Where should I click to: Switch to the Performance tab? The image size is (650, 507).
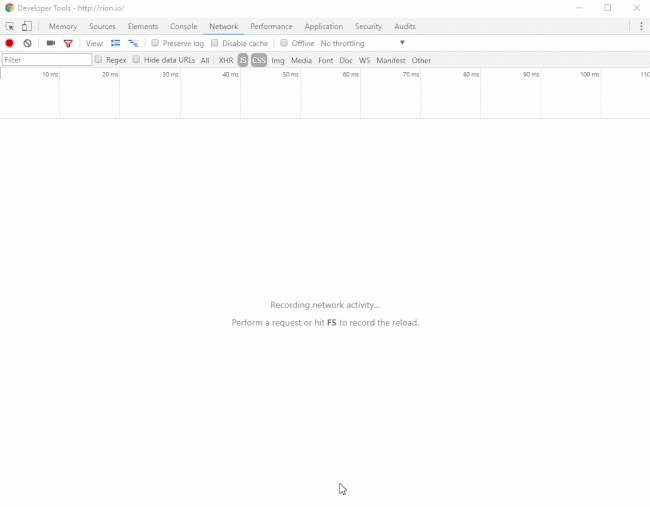[271, 26]
